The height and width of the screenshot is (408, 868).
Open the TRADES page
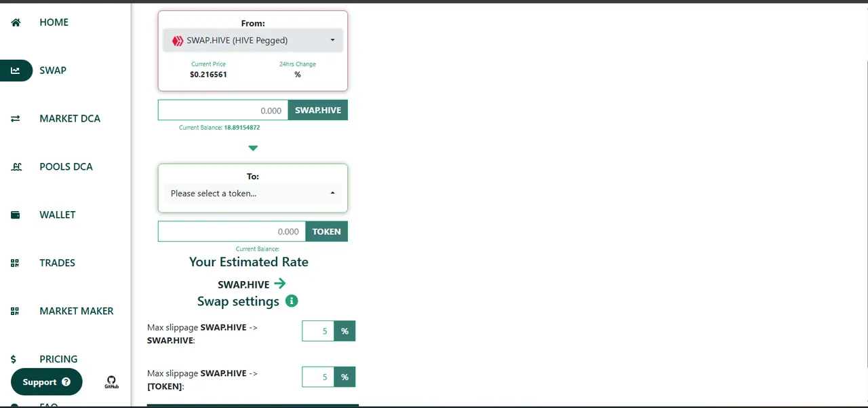coord(58,263)
